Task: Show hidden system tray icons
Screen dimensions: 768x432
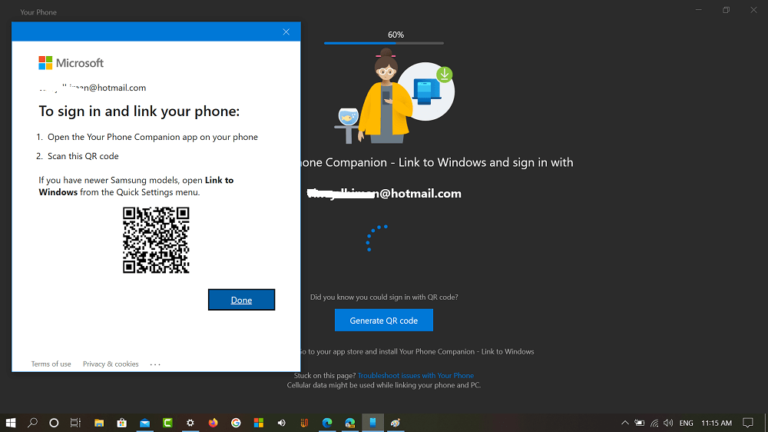Action: point(625,423)
